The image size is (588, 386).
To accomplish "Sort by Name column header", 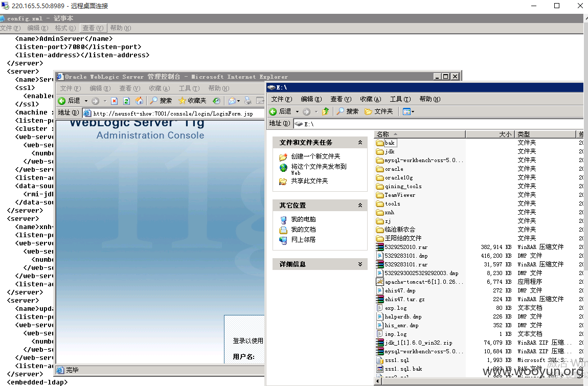I will [420, 134].
